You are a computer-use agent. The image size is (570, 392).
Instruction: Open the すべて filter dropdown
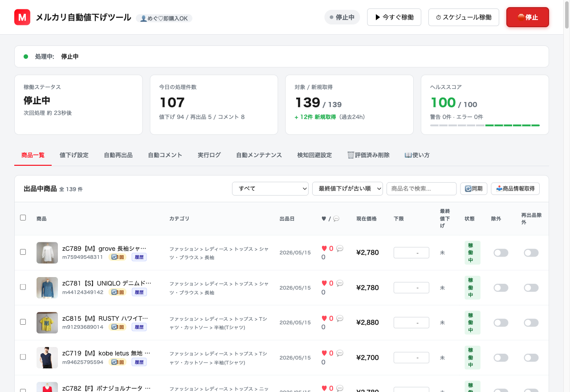(x=270, y=188)
